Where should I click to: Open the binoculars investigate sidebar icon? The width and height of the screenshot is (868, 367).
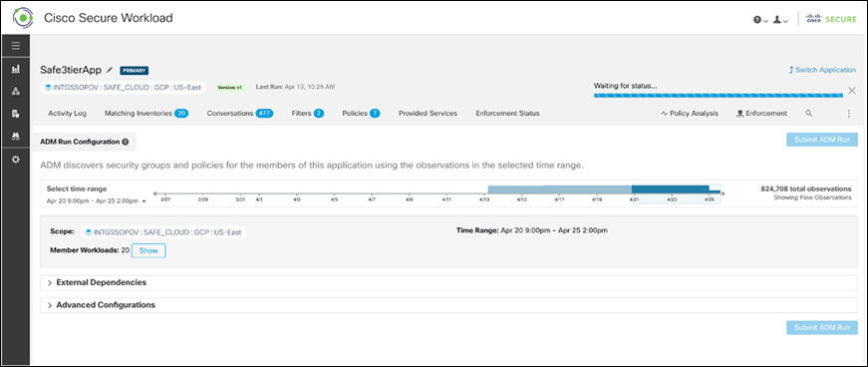click(x=16, y=136)
